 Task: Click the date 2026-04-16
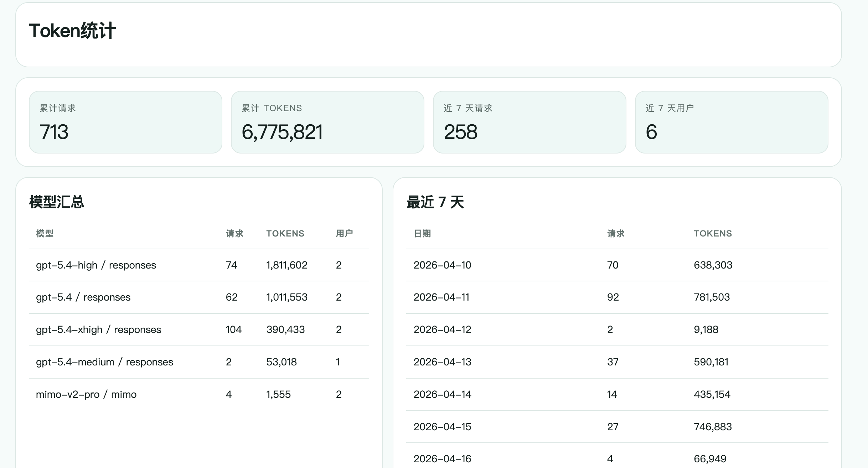pyautogui.click(x=442, y=459)
